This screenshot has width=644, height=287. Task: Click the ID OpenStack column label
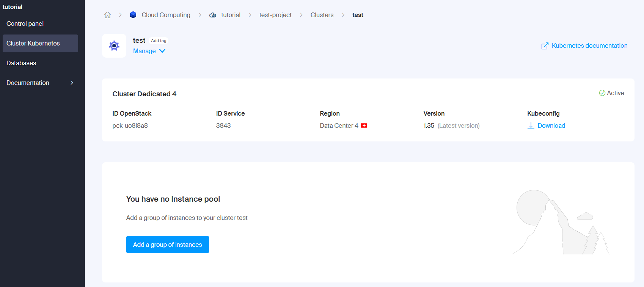coord(132,113)
